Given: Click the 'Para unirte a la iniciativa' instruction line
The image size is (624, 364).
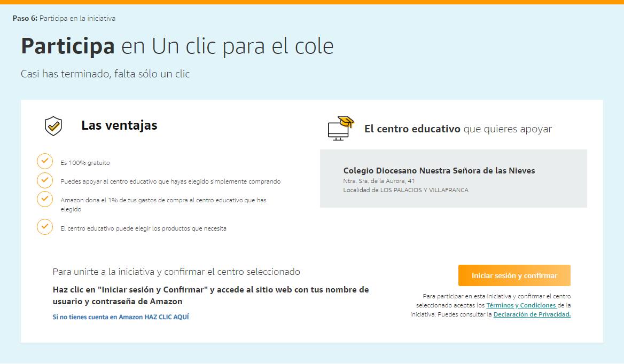Looking at the screenshot, I should pos(176,272).
